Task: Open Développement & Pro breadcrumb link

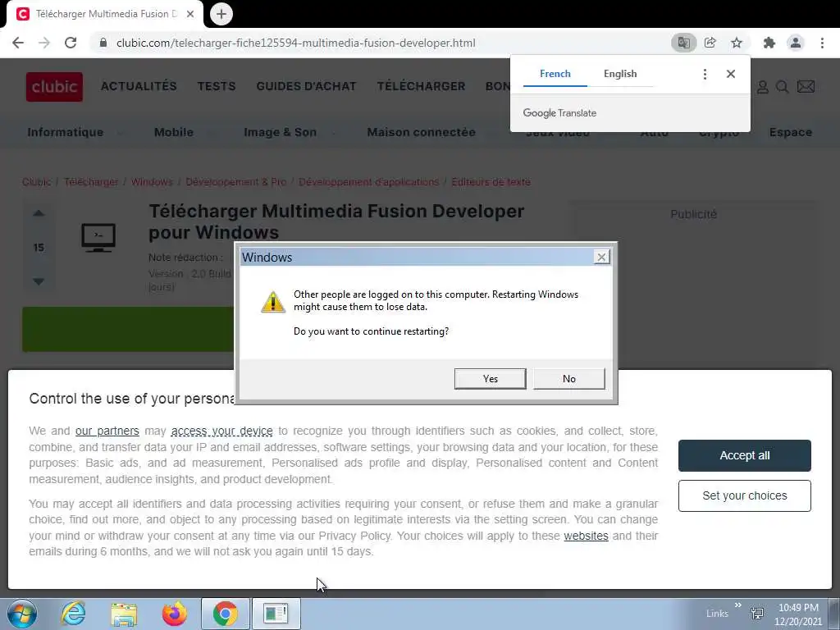Action: click(235, 182)
